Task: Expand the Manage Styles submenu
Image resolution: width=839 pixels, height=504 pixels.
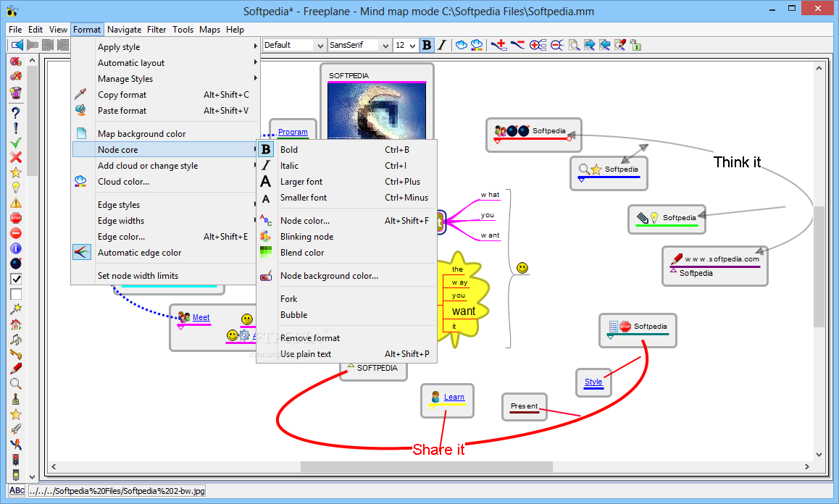Action: [x=166, y=79]
